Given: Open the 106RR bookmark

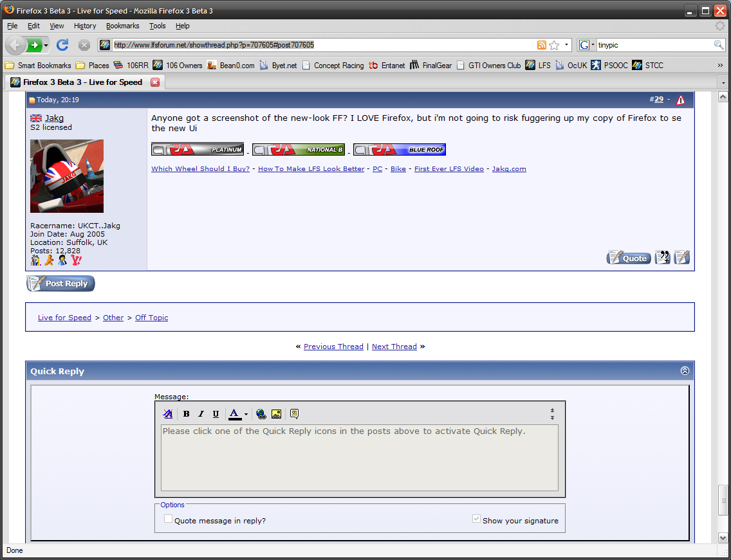Looking at the screenshot, I should point(131,65).
